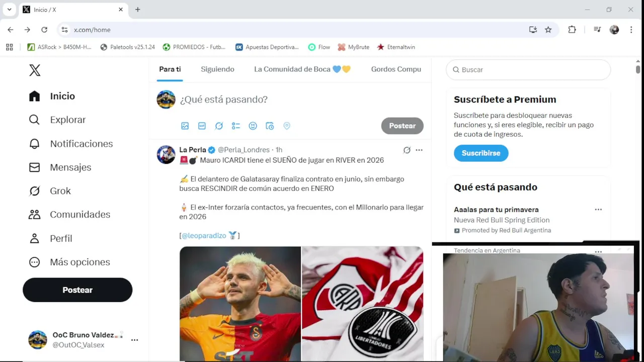Switch to the Siguiendo tab
The height and width of the screenshot is (362, 644).
(217, 69)
